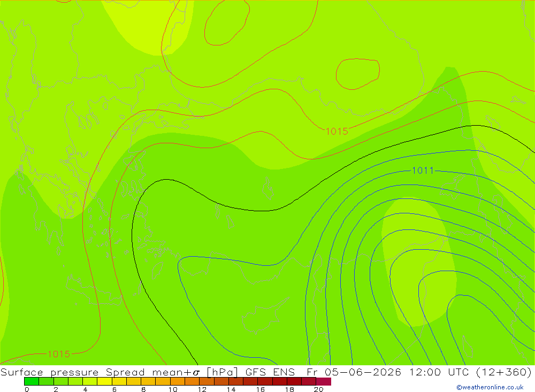Open the weatheronline.co.uk copyright link

(x=490, y=387)
